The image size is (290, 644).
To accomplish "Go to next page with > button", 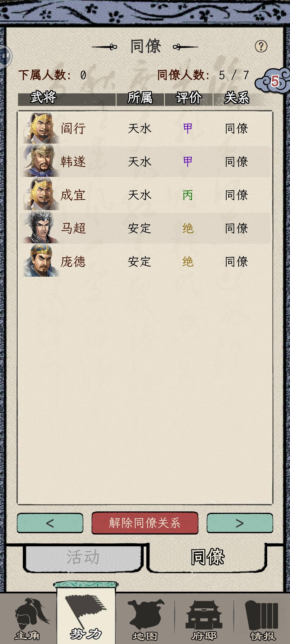I will click(240, 523).
